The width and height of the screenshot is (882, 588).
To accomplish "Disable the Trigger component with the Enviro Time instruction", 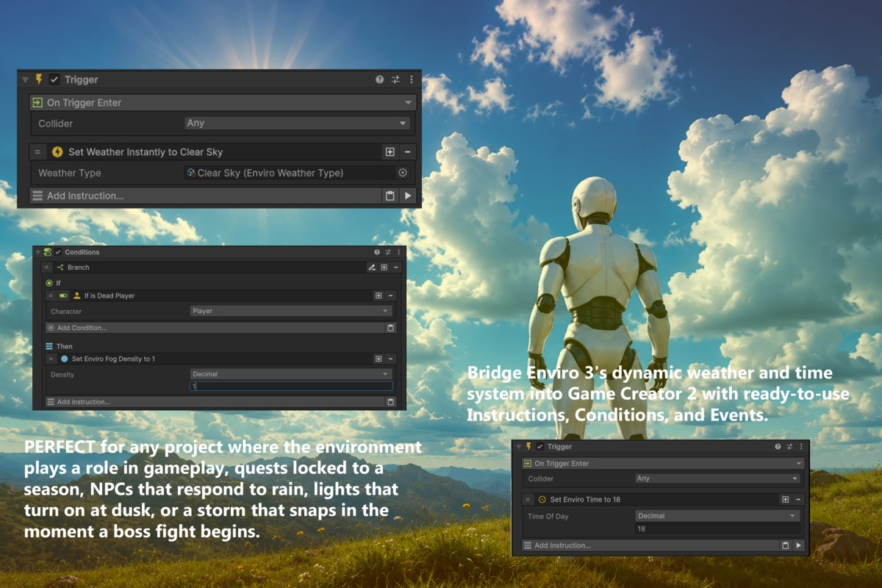I will click(539, 447).
